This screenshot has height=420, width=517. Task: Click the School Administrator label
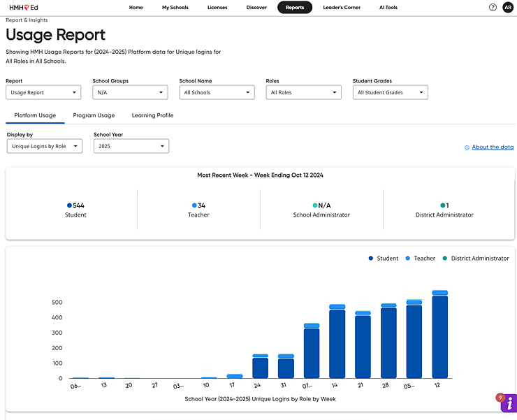321,215
